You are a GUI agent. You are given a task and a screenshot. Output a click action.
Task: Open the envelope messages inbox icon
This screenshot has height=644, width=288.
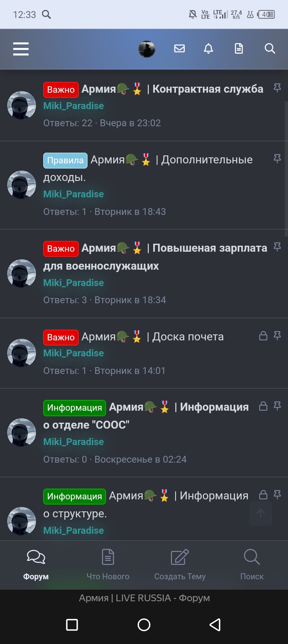coord(180,49)
